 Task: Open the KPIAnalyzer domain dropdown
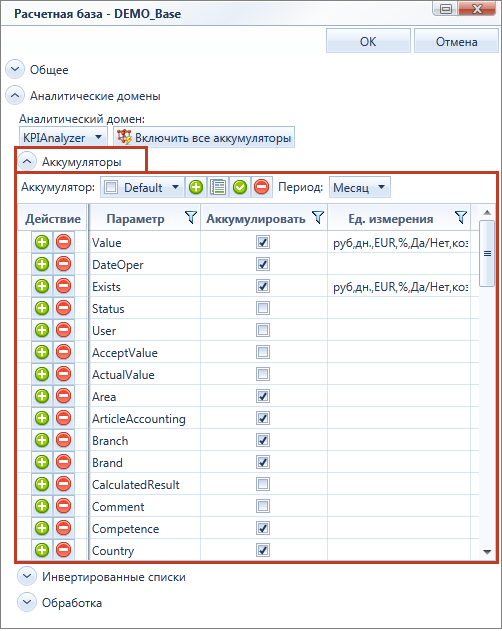63,138
